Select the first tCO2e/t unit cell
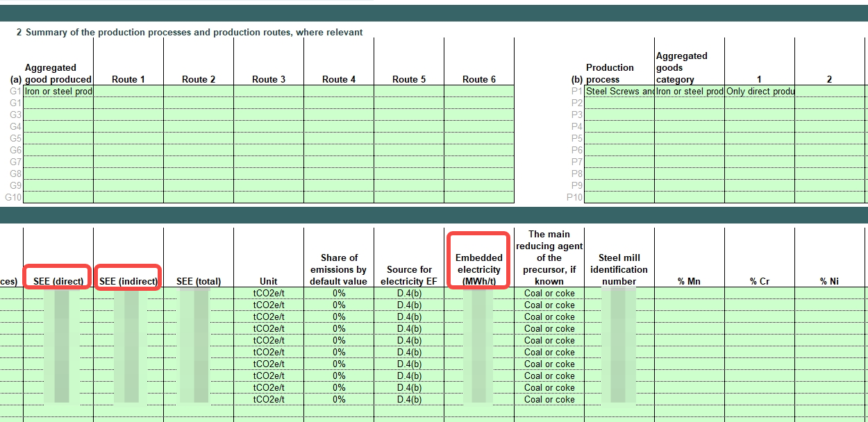The image size is (868, 422). click(x=269, y=294)
